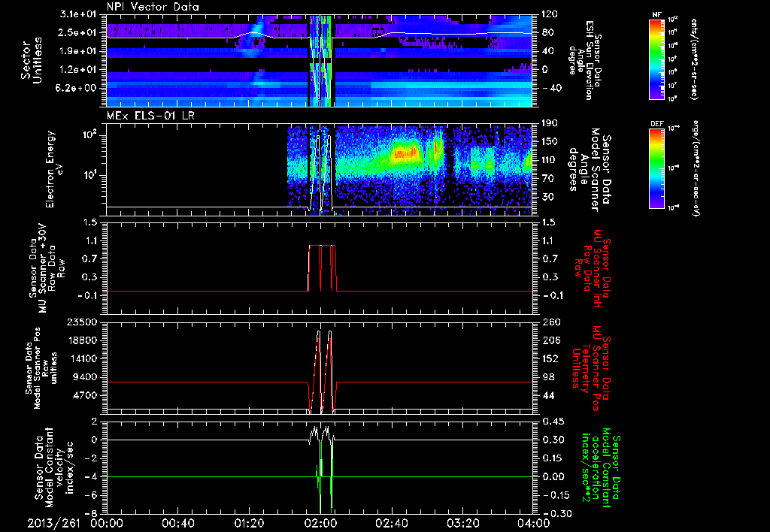
Task: Click the Model Scanner Pos plot panel
Action: tap(319, 368)
